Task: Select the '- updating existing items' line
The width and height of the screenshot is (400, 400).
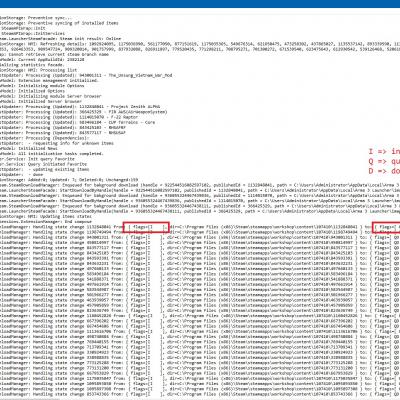Action: (44, 169)
